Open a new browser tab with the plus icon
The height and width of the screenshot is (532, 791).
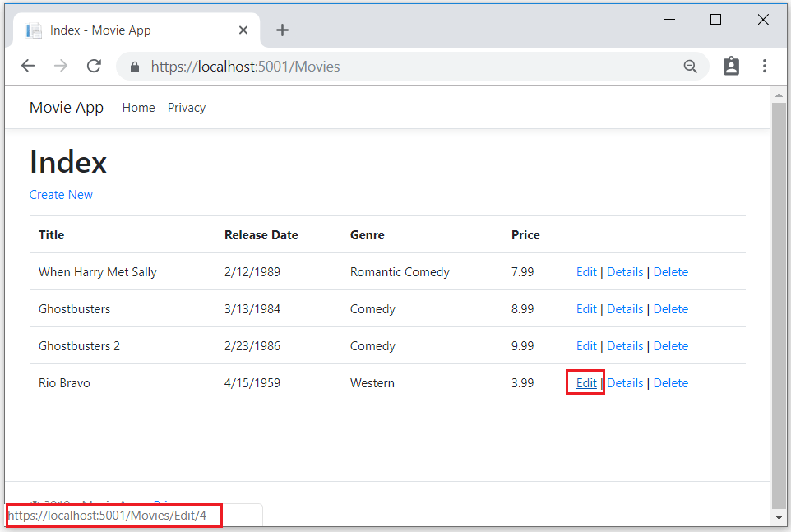click(282, 30)
